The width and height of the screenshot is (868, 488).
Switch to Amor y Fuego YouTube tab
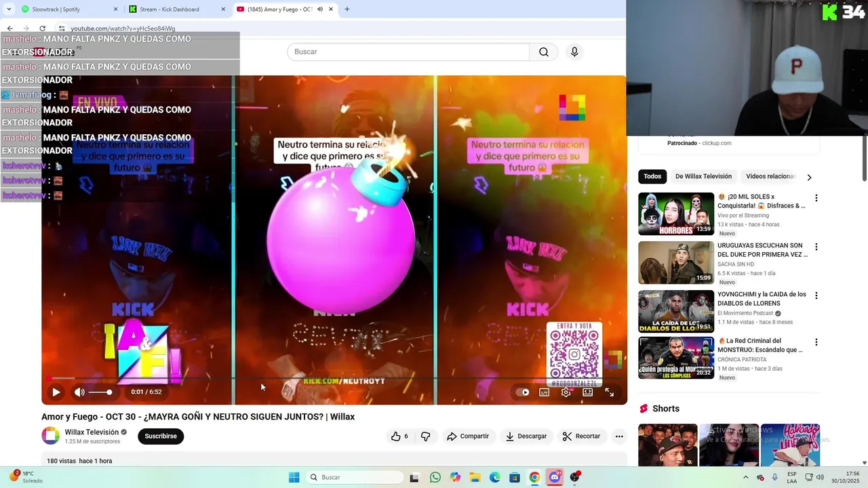point(285,9)
